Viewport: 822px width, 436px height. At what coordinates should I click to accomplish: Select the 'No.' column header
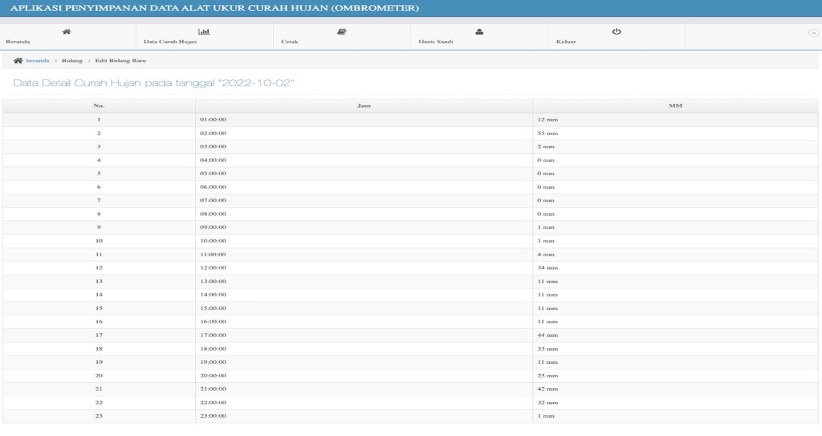point(99,106)
